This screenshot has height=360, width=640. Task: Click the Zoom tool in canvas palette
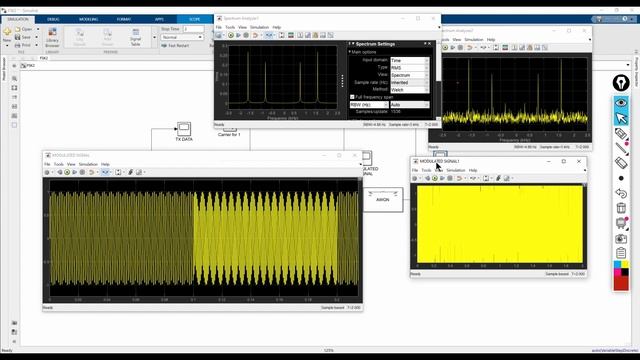14,78
